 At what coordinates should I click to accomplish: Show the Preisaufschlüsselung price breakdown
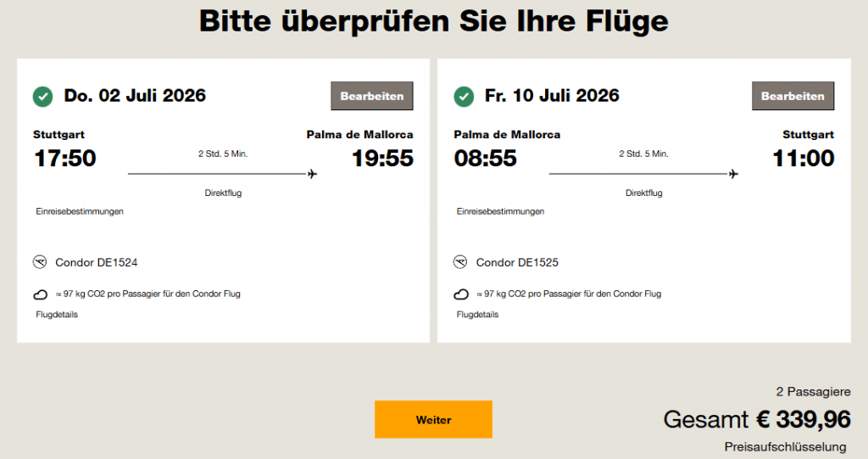pos(785,446)
